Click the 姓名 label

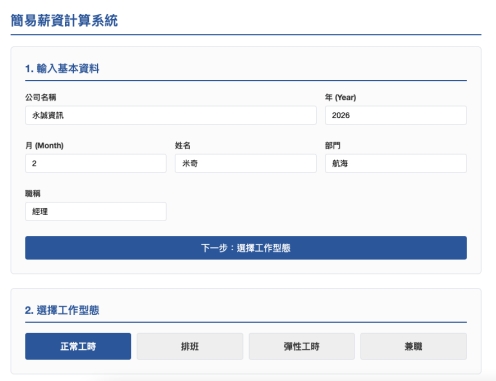point(183,145)
